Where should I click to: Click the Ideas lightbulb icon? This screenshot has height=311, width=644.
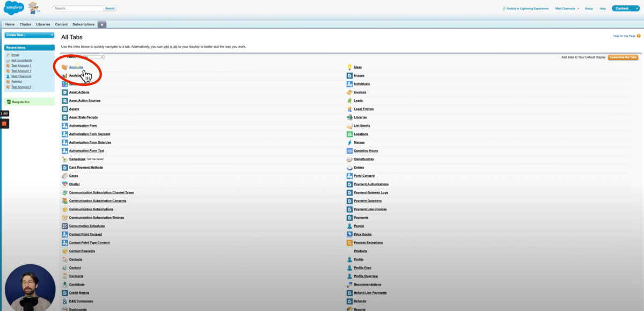click(349, 67)
